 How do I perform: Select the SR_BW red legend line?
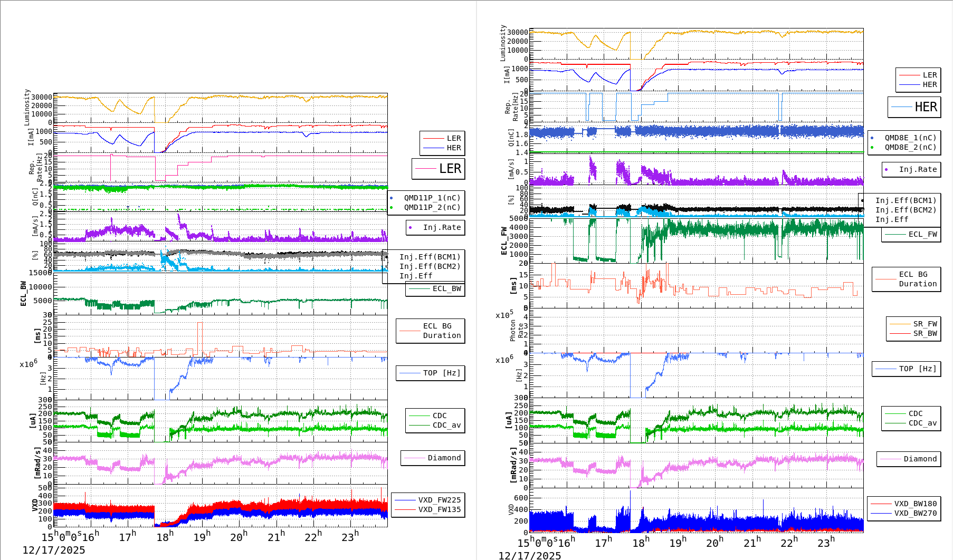click(899, 333)
